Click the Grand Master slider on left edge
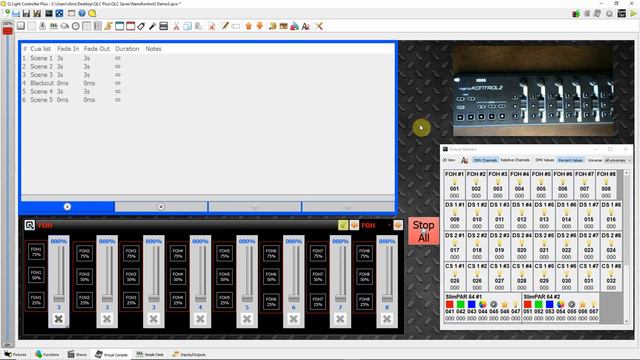This screenshot has width=640, height=360. (x=7, y=31)
